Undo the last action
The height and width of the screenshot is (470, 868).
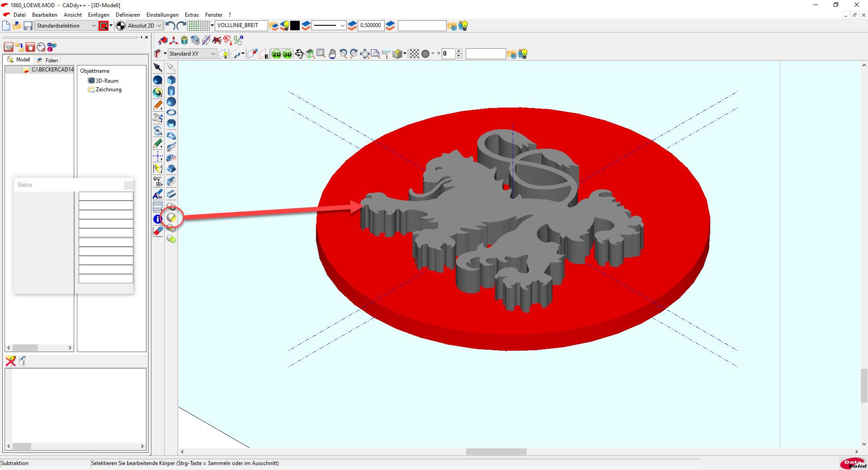tap(170, 26)
